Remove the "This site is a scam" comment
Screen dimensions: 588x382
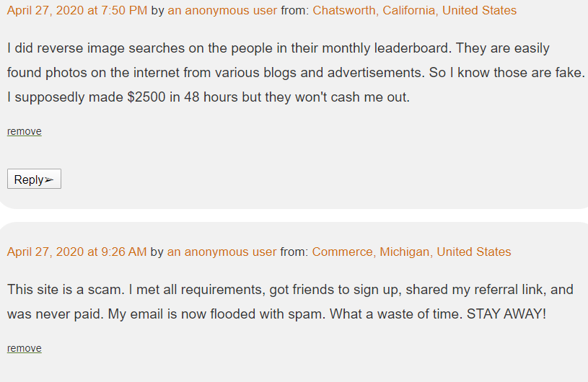point(25,348)
